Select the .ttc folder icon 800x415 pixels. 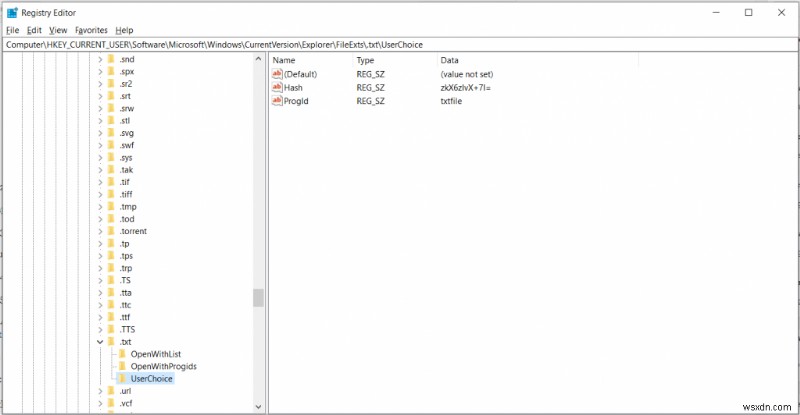[111, 305]
